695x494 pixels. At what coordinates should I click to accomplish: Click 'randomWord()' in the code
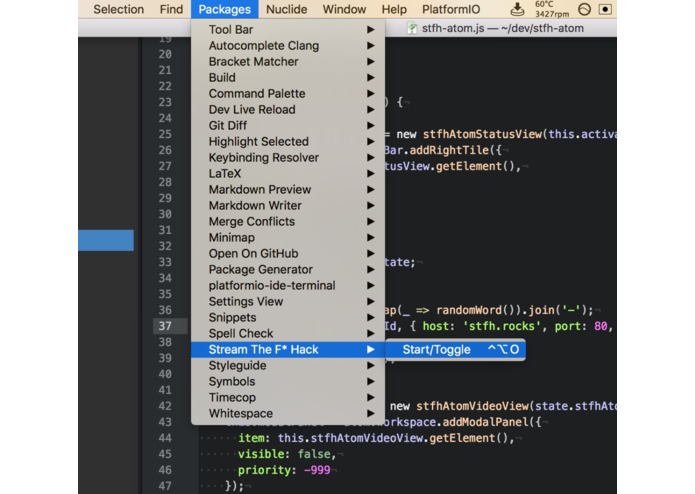pos(476,310)
